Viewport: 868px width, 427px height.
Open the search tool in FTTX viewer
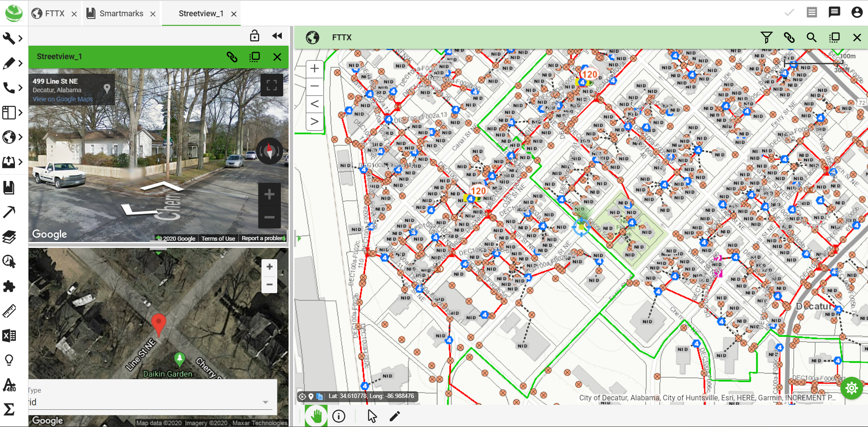point(811,38)
